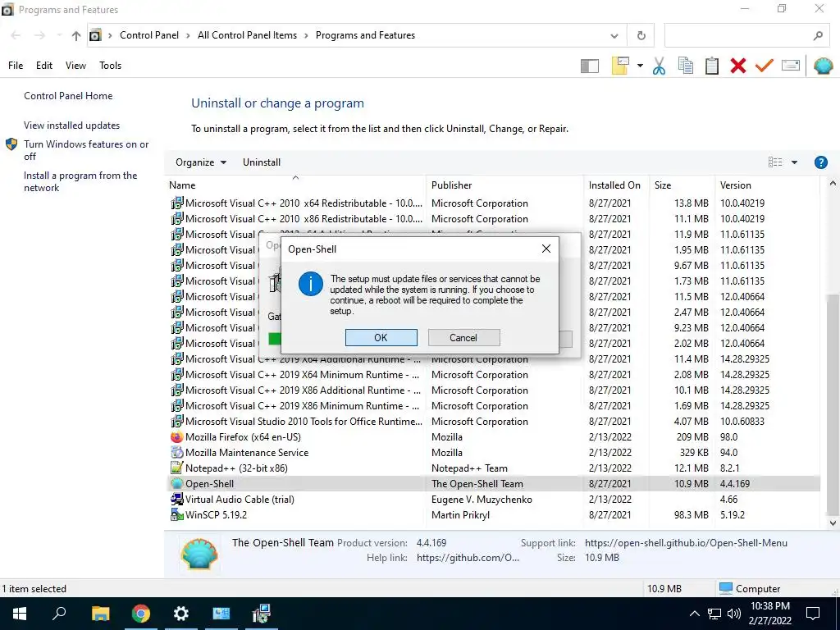Sort by Installed On column header
The height and width of the screenshot is (630, 840).
(616, 185)
